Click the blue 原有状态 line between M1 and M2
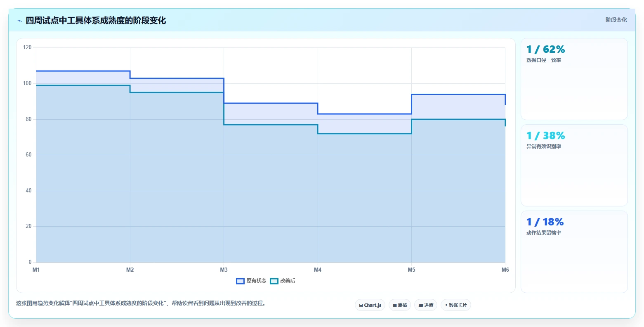644x327 pixels. coord(83,71)
